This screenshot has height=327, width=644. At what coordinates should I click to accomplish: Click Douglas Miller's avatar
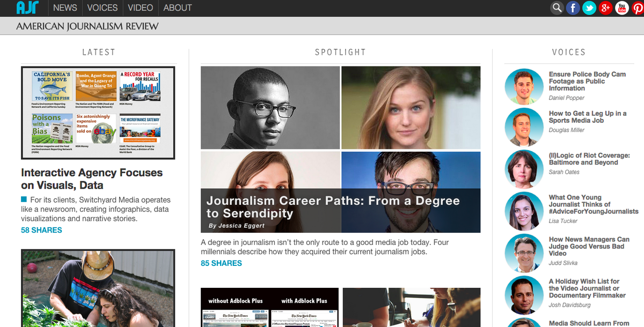click(524, 127)
